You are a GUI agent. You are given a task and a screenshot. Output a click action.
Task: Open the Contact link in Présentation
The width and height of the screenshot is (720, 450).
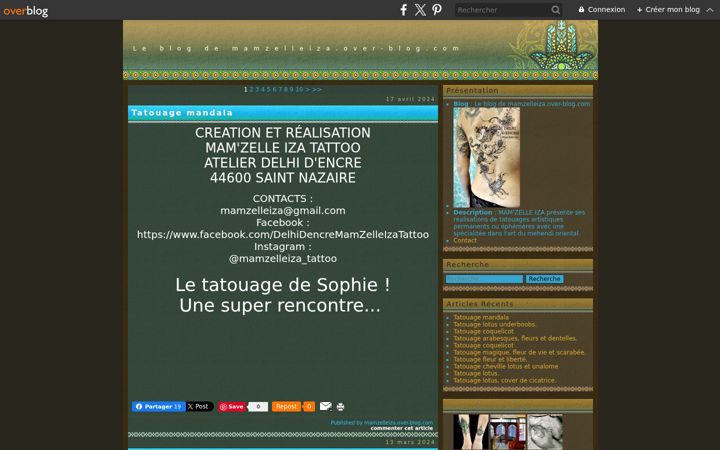[465, 240]
